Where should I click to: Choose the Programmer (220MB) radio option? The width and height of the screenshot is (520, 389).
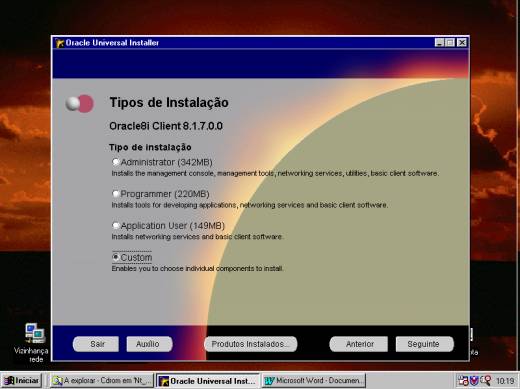116,194
